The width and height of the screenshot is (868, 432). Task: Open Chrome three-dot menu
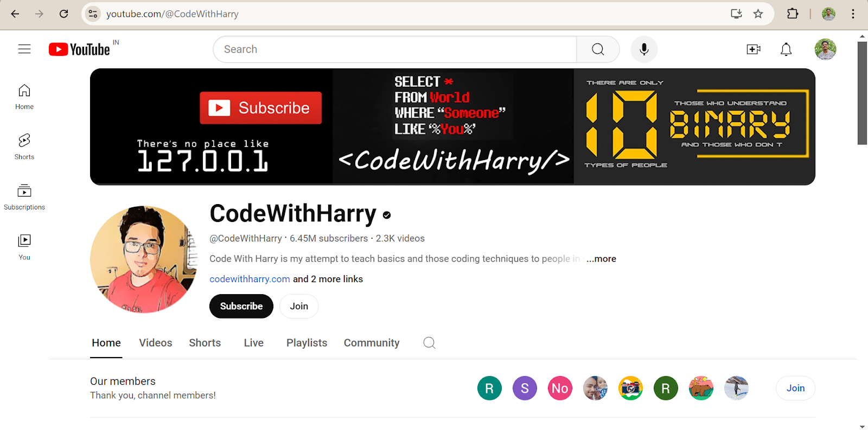point(853,14)
